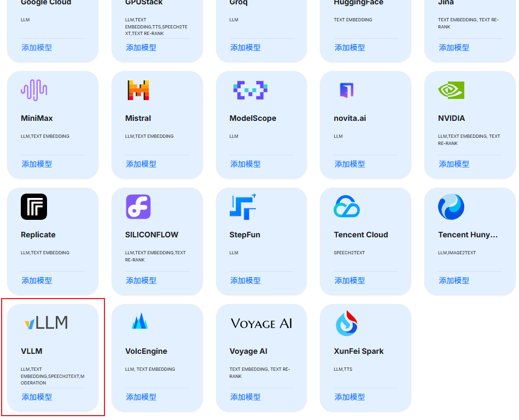Image resolution: width=519 pixels, height=420 pixels.
Task: Click SILICONFLOW capability tags text
Action: pos(155,256)
